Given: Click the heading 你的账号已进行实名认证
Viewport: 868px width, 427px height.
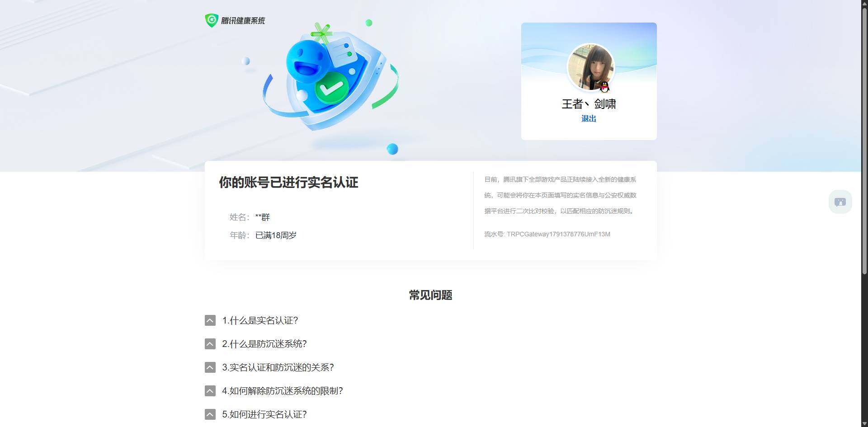Looking at the screenshot, I should click(288, 182).
